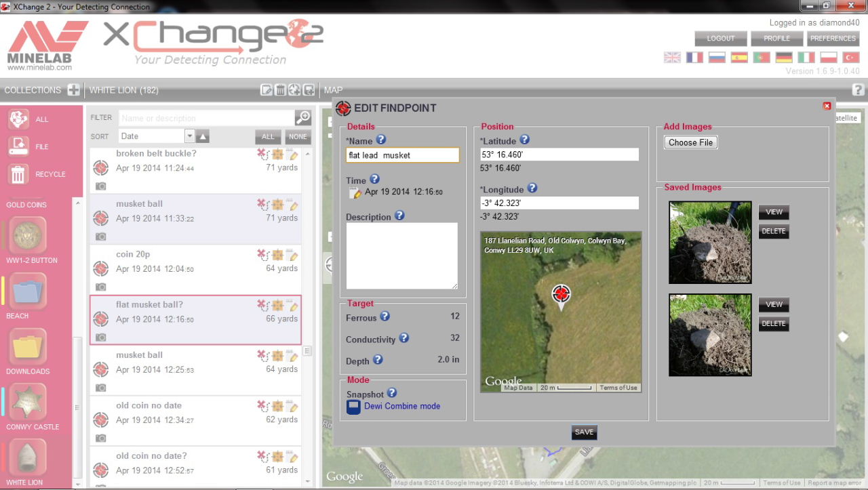Click the pencil edit icon on 'old coin no date?' row
The width and height of the screenshot is (868, 490).
292,456
